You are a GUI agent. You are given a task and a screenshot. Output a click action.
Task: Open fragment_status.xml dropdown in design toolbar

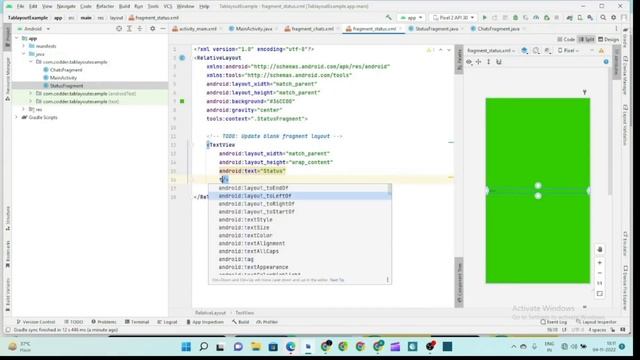pyautogui.click(x=491, y=51)
